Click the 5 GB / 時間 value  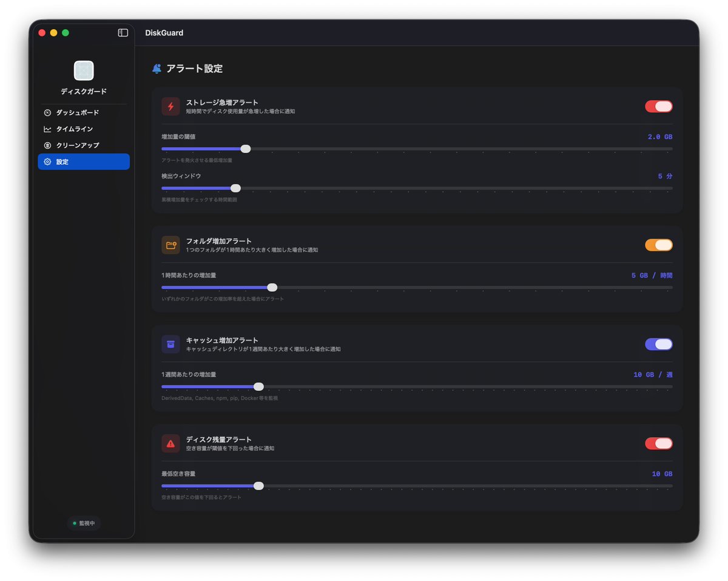click(652, 276)
